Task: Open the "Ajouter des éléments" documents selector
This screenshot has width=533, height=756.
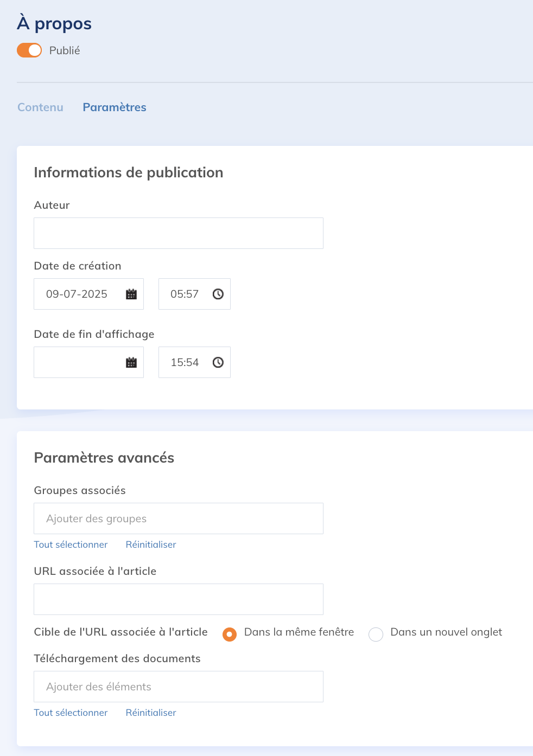Action: [x=179, y=687]
